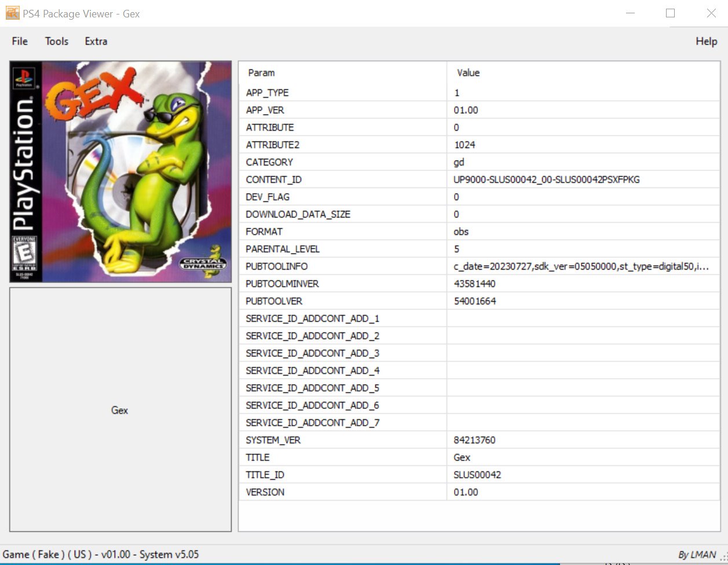The width and height of the screenshot is (728, 565).
Task: Click the TITLE_ID value SLUS00042
Action: (477, 475)
